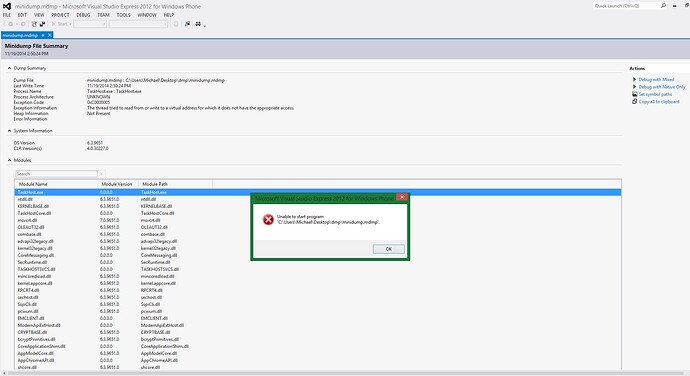Sort by the Module Name column header

(56, 184)
